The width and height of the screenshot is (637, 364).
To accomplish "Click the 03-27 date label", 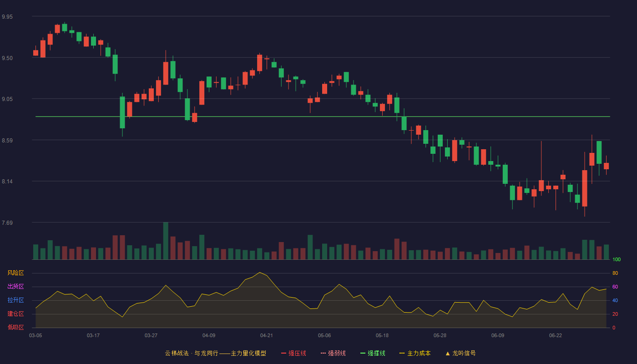I will coord(151,335).
